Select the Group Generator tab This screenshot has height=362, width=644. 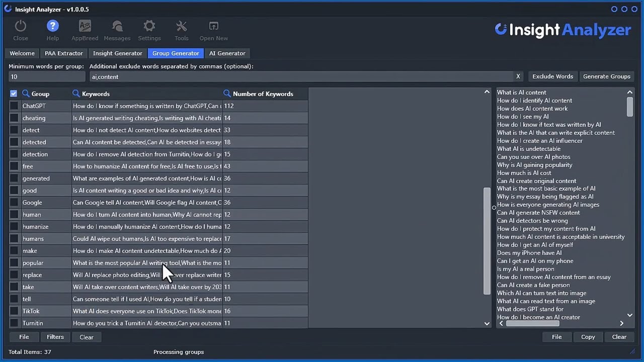pyautogui.click(x=176, y=53)
